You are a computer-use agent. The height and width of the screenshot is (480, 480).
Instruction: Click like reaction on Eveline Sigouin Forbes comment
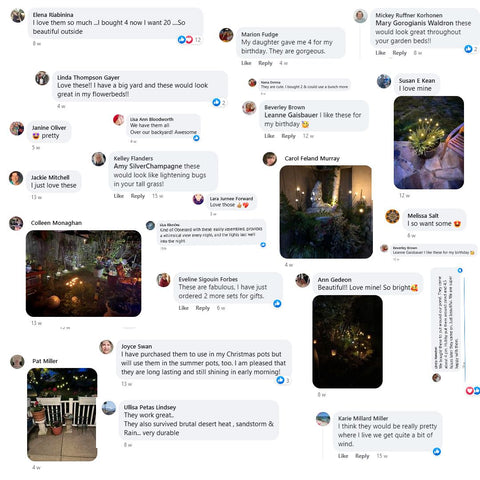pyautogui.click(x=277, y=303)
